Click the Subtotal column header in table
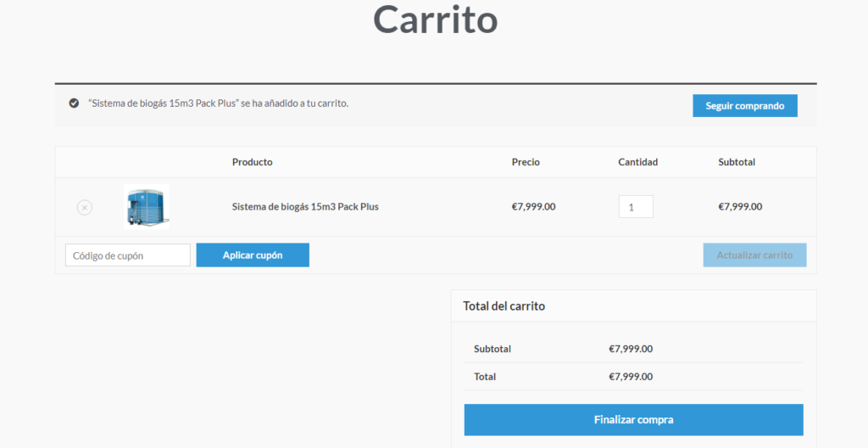 pos(737,162)
